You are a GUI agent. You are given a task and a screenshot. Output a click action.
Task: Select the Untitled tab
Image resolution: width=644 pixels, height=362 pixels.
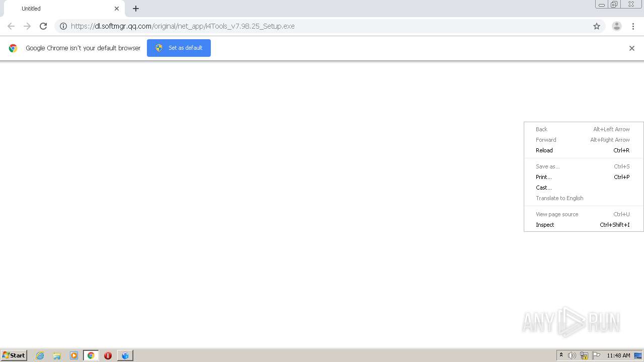click(63, 9)
